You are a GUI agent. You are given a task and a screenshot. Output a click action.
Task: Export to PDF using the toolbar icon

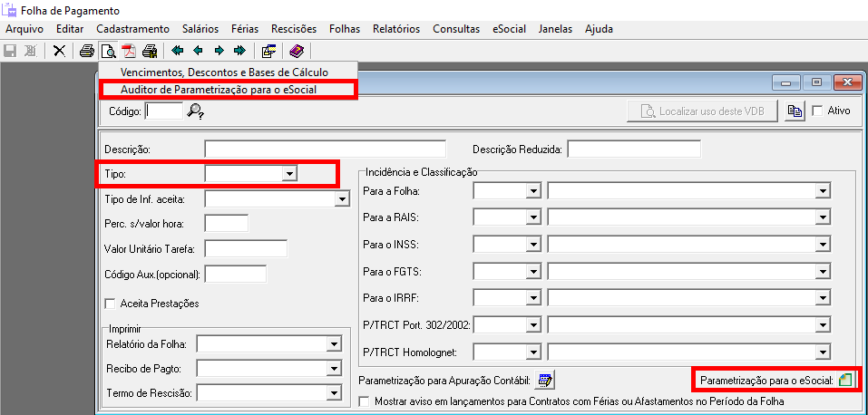pos(129,51)
